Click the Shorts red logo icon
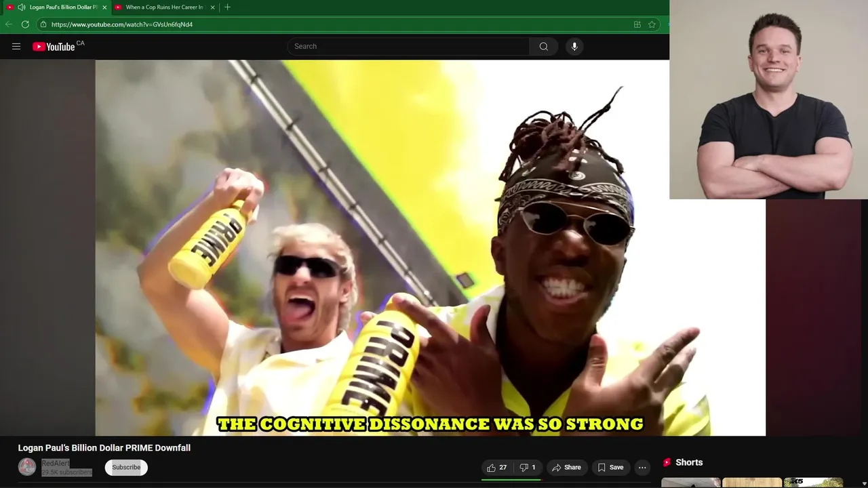Image resolution: width=868 pixels, height=488 pixels. 667,462
